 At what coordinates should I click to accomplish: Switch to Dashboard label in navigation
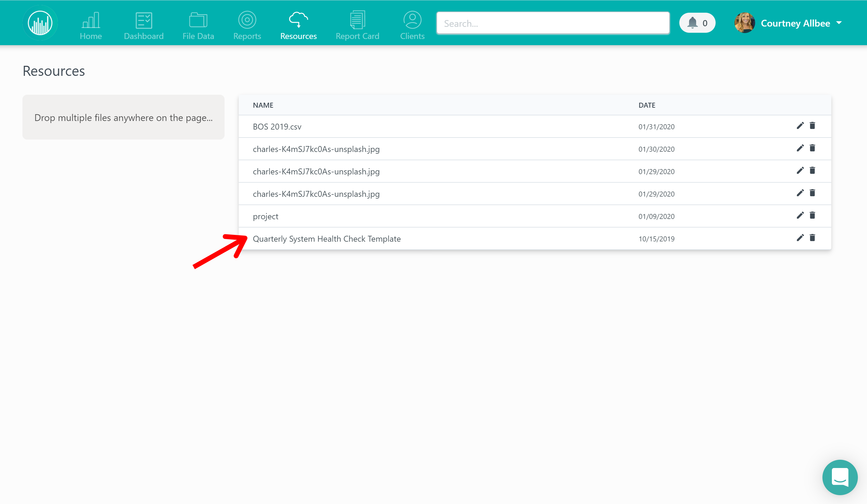pyautogui.click(x=143, y=36)
